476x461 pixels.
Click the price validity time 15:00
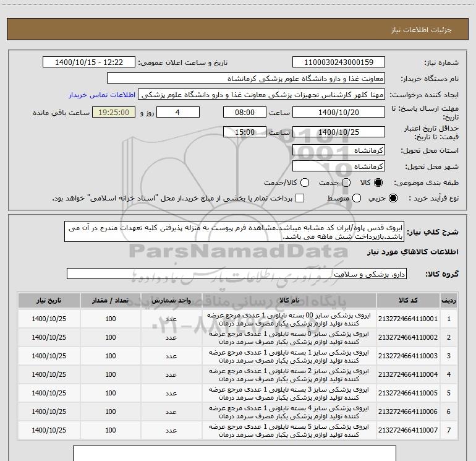(x=245, y=132)
